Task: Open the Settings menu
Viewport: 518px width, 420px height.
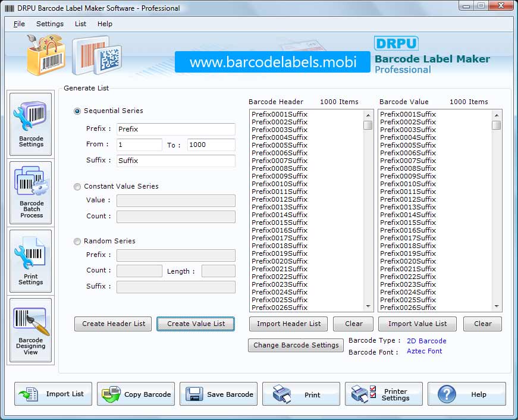Action: 50,24
